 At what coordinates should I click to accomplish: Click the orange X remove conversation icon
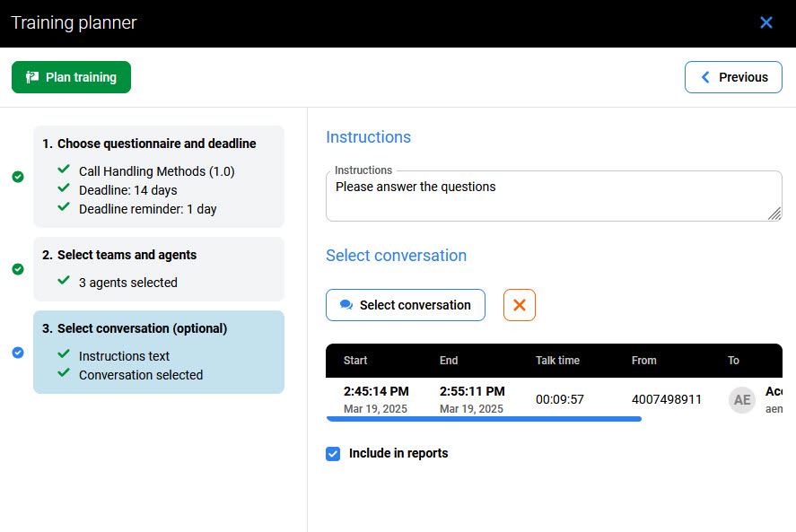pyautogui.click(x=520, y=305)
